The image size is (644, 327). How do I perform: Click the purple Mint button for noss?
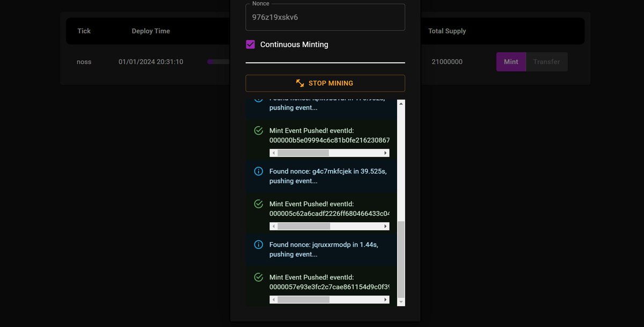click(x=511, y=62)
